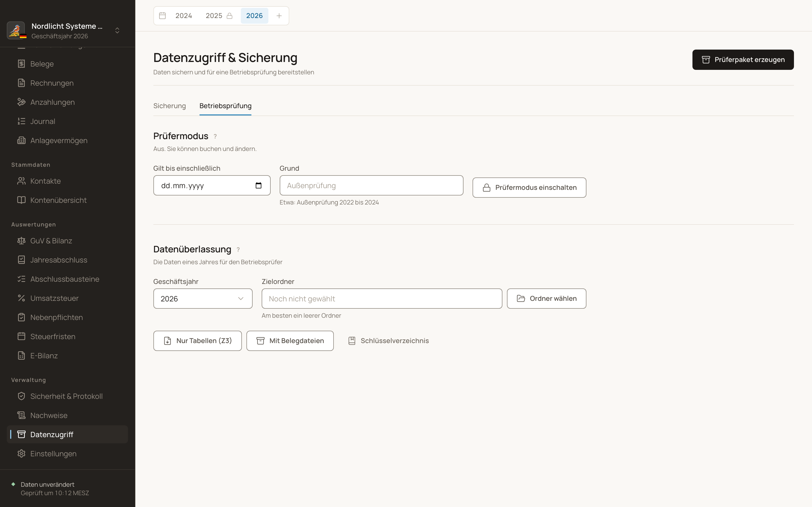Open Einstellungen via the gear icon
This screenshot has height=507, width=812.
21,454
